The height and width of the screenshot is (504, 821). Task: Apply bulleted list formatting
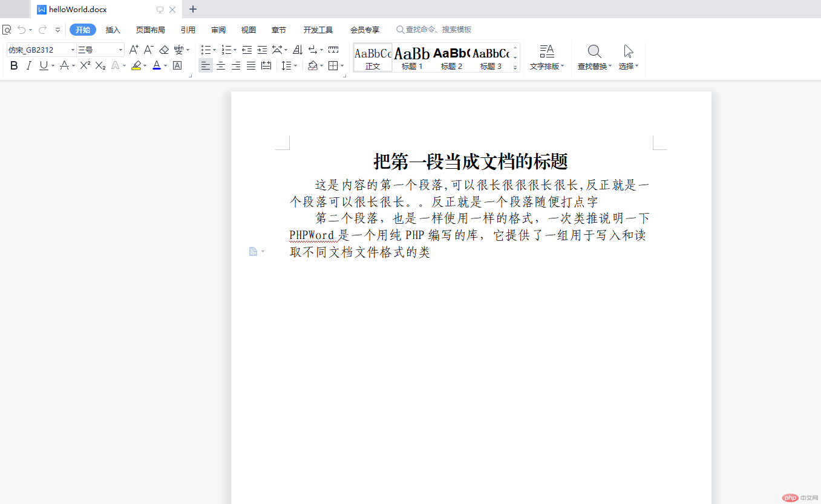[206, 50]
